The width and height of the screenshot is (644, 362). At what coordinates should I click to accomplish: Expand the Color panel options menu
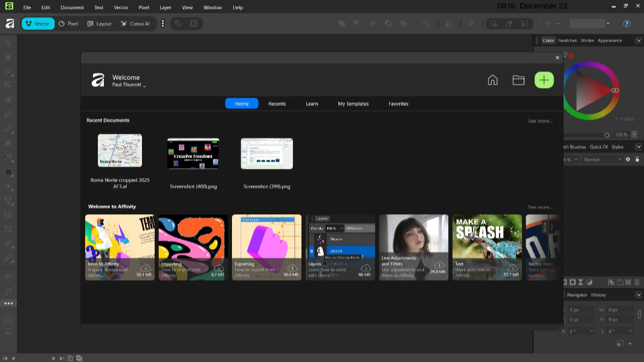click(x=639, y=40)
